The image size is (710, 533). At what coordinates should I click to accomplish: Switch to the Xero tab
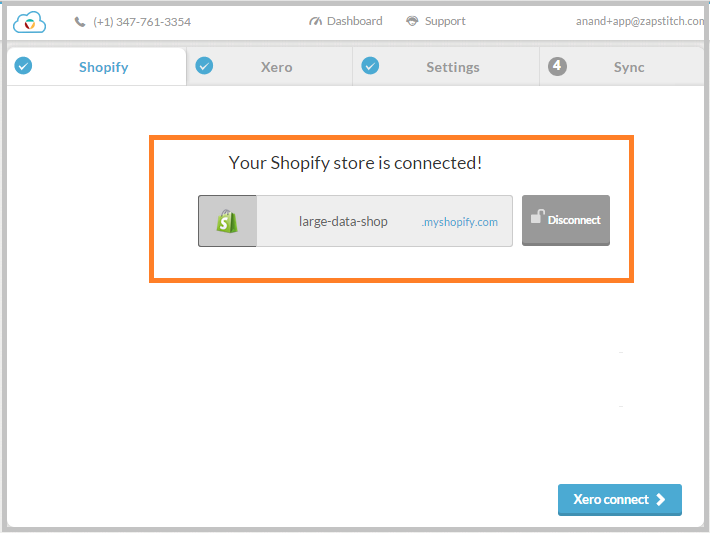pos(269,67)
